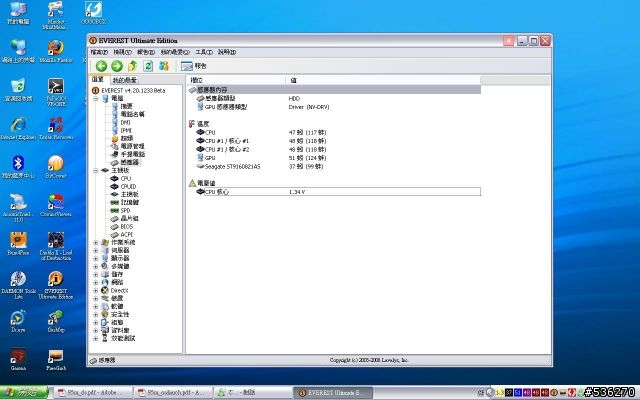Expand the 伺服器 Server tree node
The image size is (640, 400).
click(96, 250)
